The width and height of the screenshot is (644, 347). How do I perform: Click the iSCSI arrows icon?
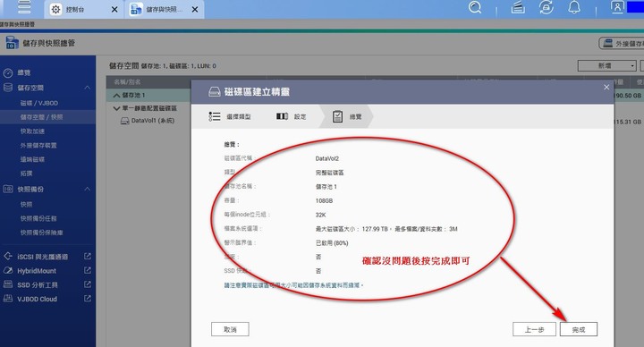(x=8, y=257)
